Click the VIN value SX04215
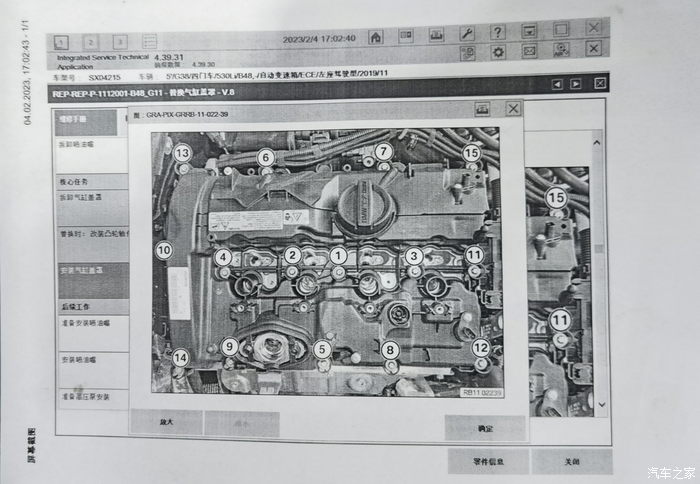This screenshot has height=484, width=700. (104, 77)
